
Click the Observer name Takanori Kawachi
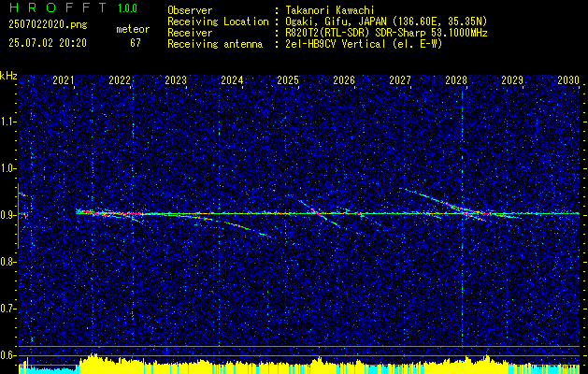coord(330,11)
